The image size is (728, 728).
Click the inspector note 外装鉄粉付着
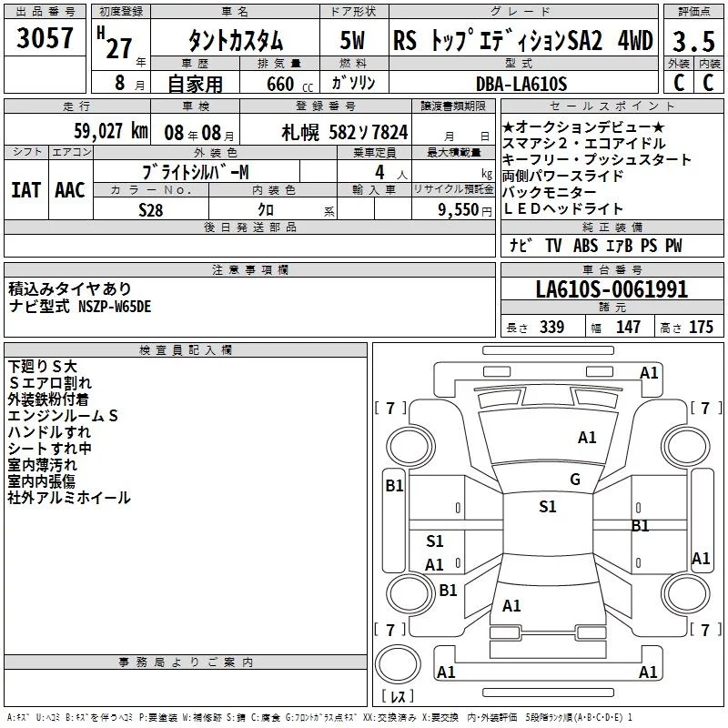(48, 399)
